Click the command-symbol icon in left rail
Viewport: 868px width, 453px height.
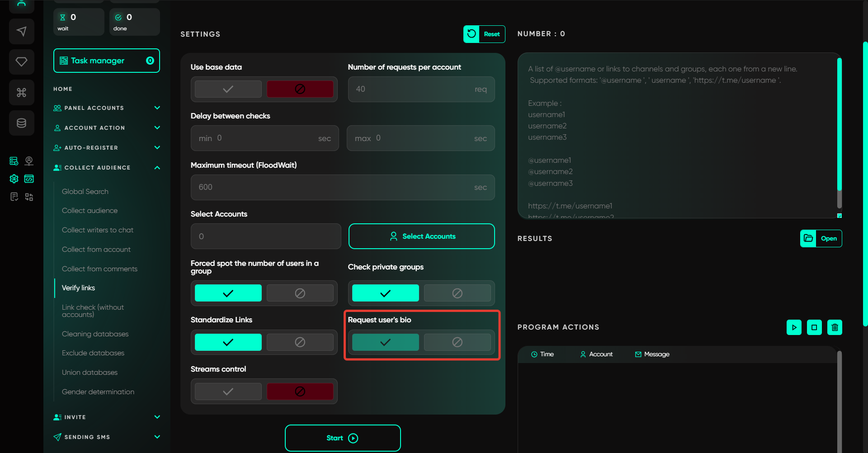click(21, 93)
